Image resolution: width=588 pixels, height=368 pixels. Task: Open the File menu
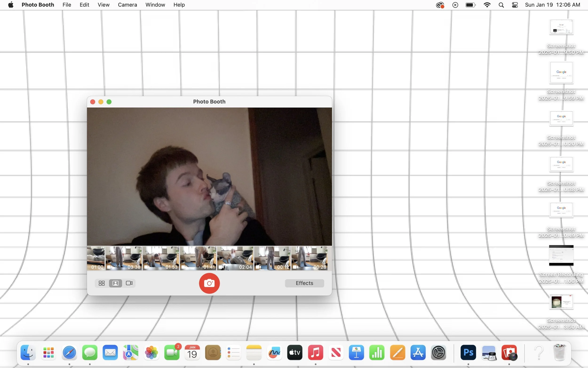(x=67, y=5)
